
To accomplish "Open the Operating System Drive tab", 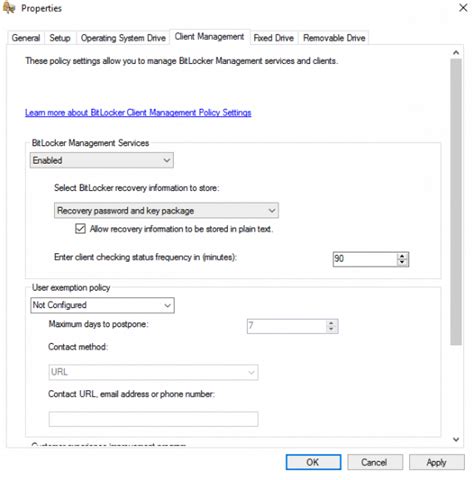I will (x=123, y=38).
